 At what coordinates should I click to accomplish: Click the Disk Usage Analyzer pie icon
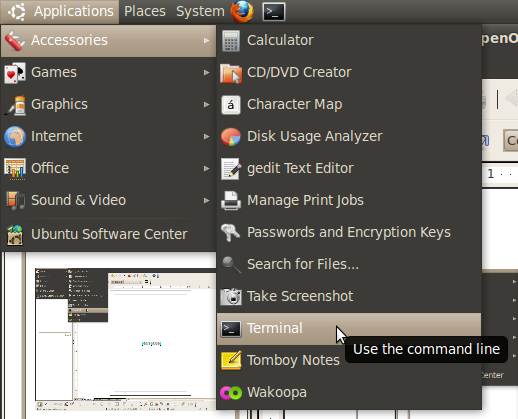pyautogui.click(x=230, y=137)
